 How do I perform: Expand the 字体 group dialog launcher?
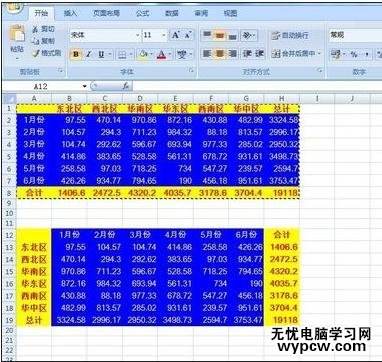click(192, 71)
